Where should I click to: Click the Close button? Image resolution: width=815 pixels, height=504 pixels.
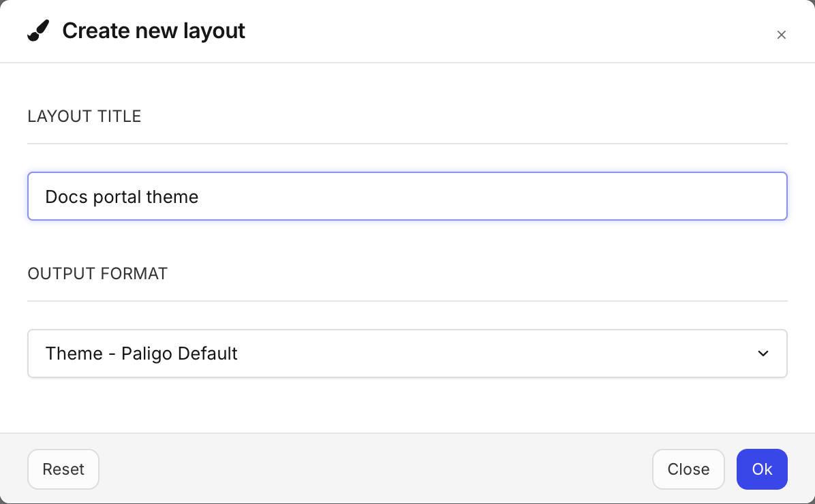click(x=688, y=469)
